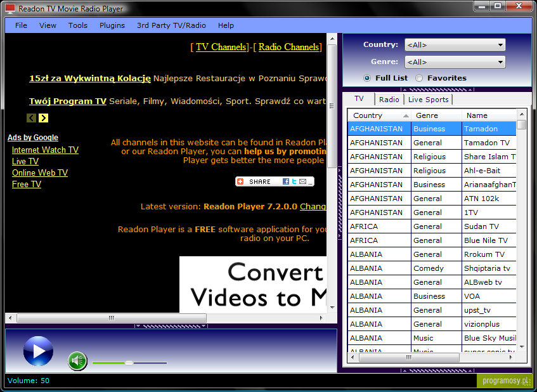
Task: Switch to the Live Sports tab
Action: coord(428,100)
